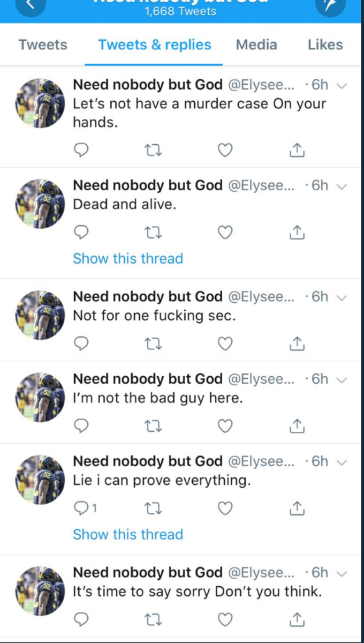Open the Likes tab
The image size is (364, 643).
324,44
